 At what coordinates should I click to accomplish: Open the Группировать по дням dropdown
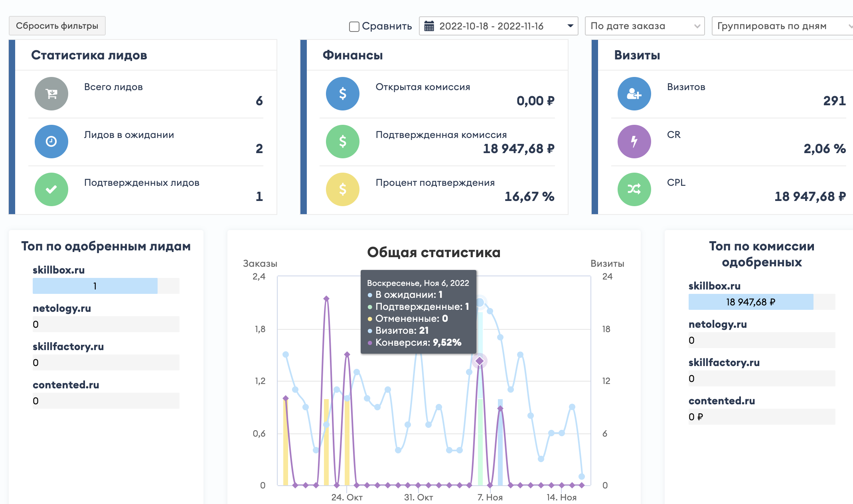click(x=782, y=26)
